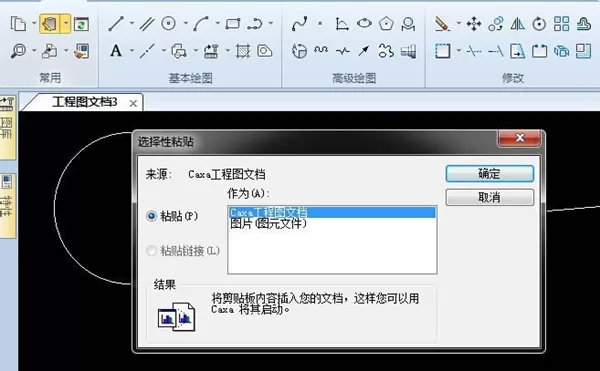Switch to the 工程图文档3 document tab
Viewport: 600px width, 371px height.
tap(85, 102)
